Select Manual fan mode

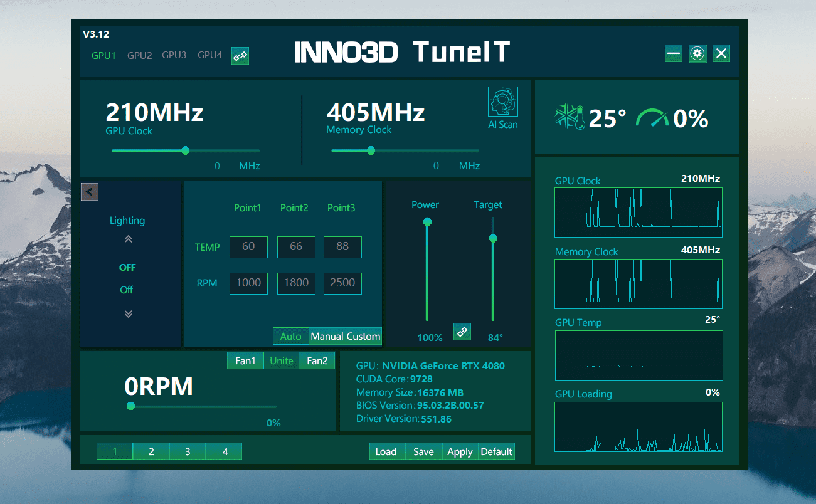(x=327, y=336)
